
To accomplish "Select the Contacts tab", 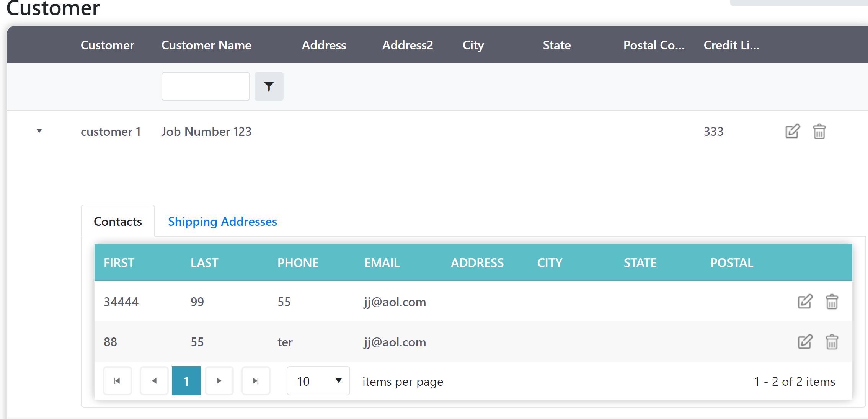I will (118, 222).
